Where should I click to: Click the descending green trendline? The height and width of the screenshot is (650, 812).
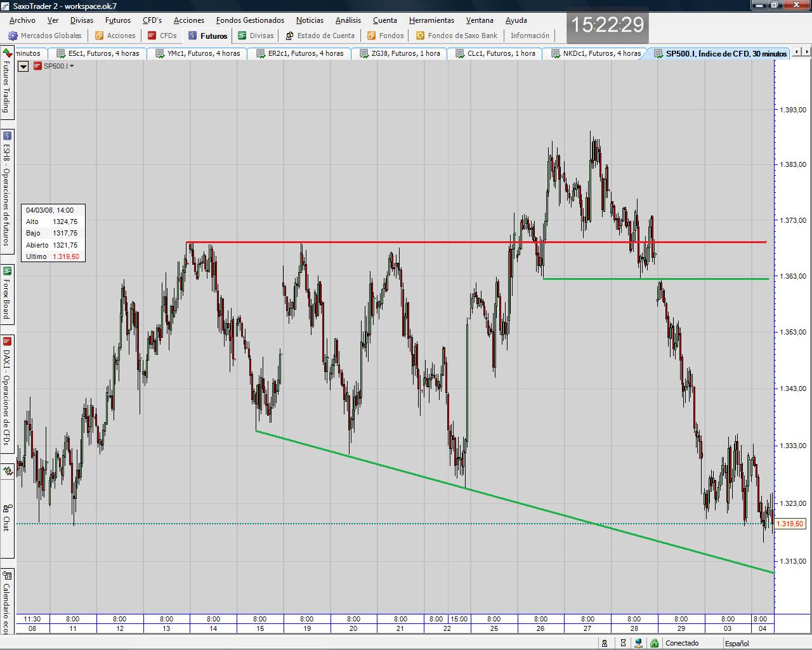pyautogui.click(x=514, y=502)
